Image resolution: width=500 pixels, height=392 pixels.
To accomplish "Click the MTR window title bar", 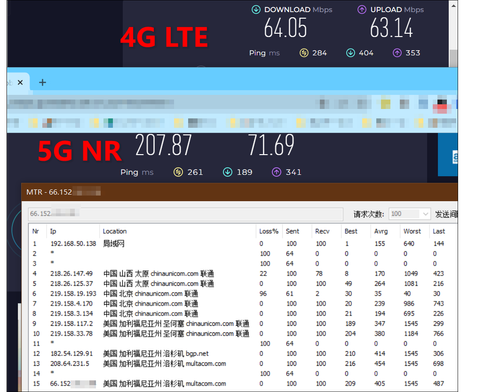I will click(x=239, y=192).
